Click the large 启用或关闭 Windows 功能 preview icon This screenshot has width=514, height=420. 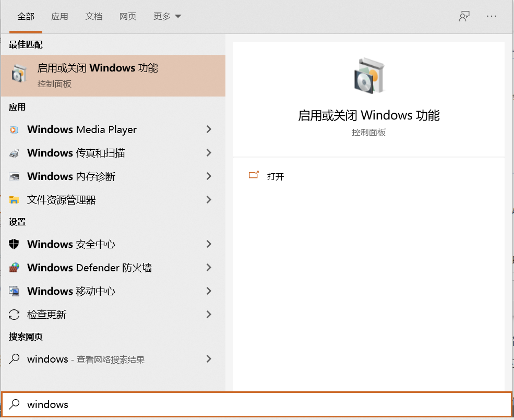click(369, 76)
